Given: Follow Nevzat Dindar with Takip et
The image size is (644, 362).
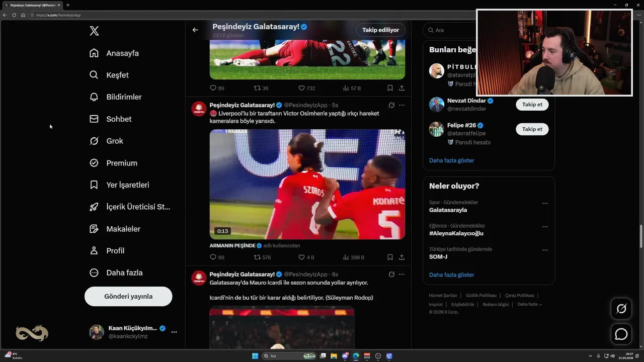Looking at the screenshot, I should [532, 105].
